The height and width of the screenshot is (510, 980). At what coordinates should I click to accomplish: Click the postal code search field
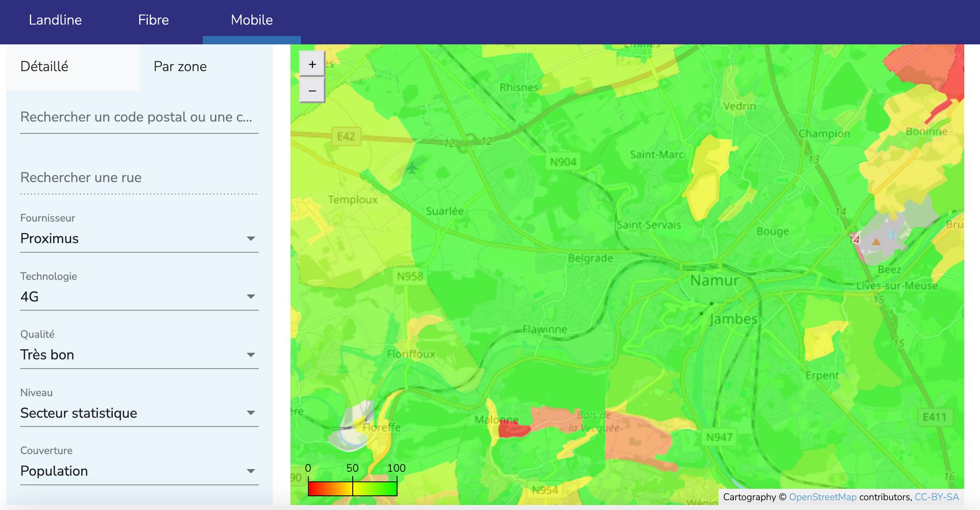pyautogui.click(x=139, y=117)
